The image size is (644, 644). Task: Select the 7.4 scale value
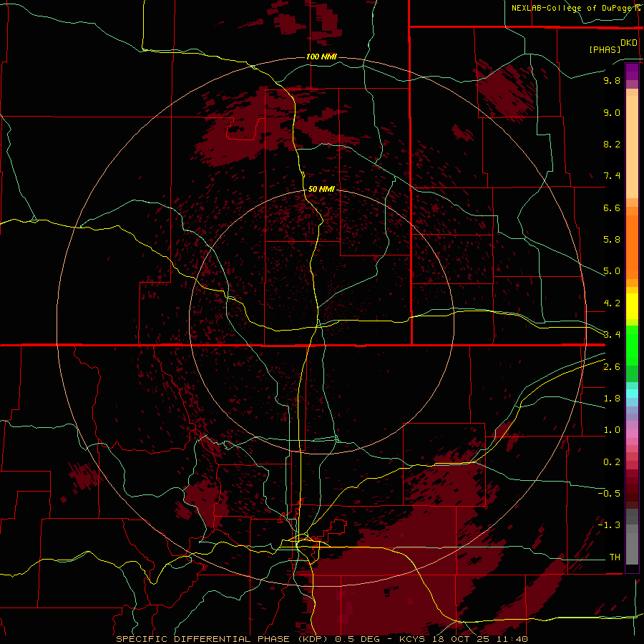[612, 176]
